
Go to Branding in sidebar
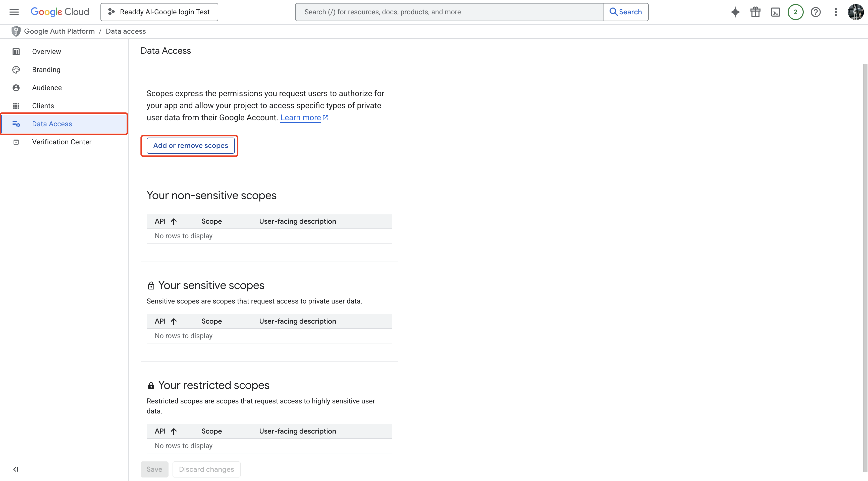click(x=46, y=70)
